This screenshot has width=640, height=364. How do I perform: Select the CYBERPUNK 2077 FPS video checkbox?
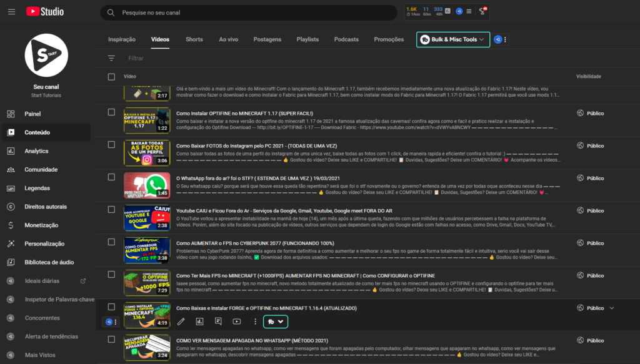coord(111,242)
